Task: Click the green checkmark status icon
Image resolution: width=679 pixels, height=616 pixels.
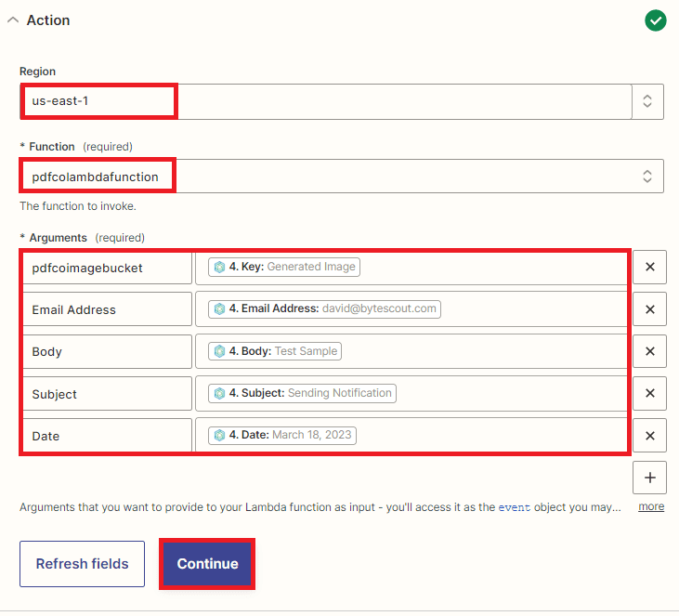Action: point(656,20)
